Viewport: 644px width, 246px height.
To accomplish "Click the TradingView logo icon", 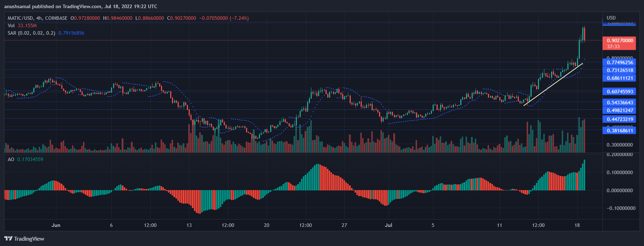I will pos(9,239).
